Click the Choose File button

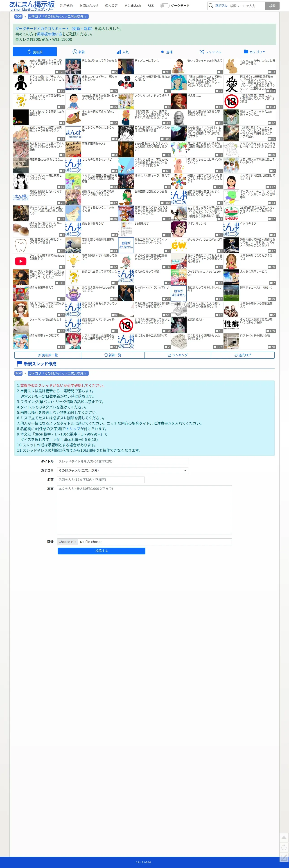tap(67, 542)
